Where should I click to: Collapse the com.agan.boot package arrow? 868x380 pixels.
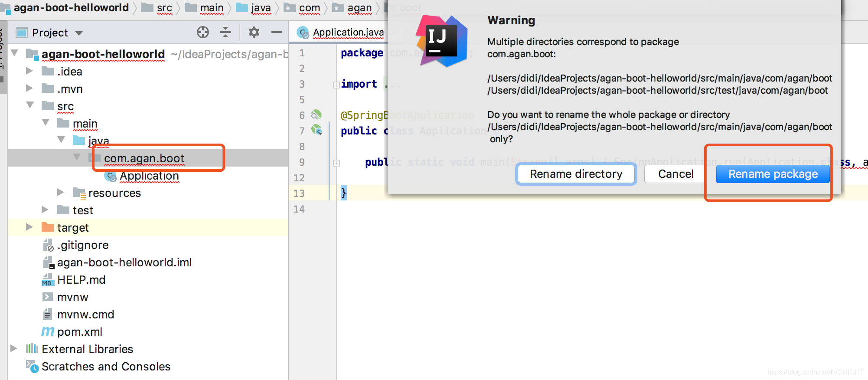click(x=77, y=157)
